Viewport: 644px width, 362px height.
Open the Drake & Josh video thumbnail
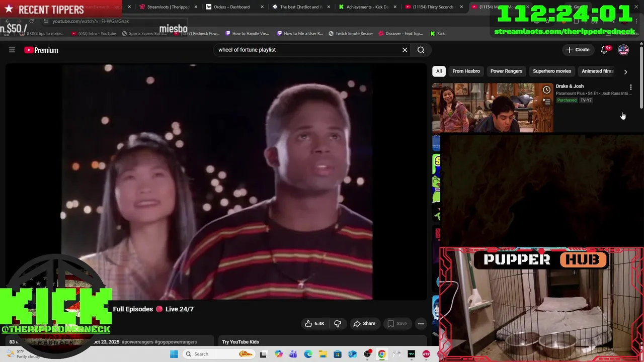pos(493,108)
